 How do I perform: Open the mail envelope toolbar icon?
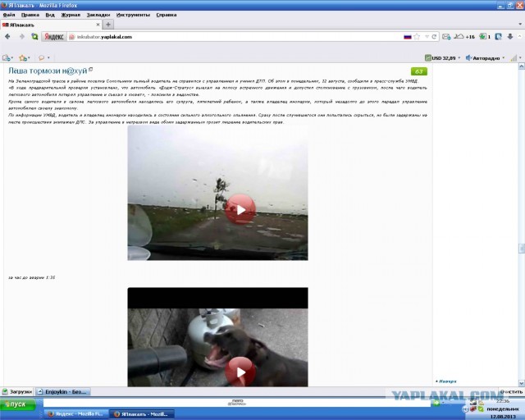pos(446,37)
